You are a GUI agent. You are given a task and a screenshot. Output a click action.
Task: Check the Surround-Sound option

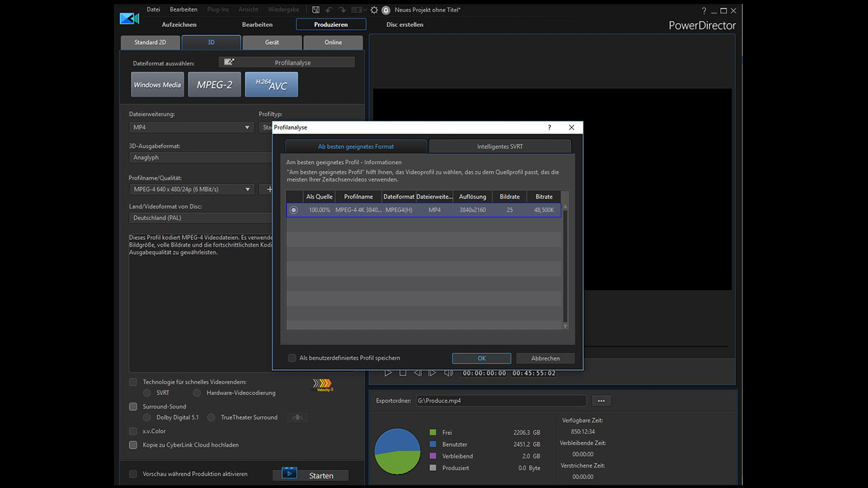[x=133, y=407]
